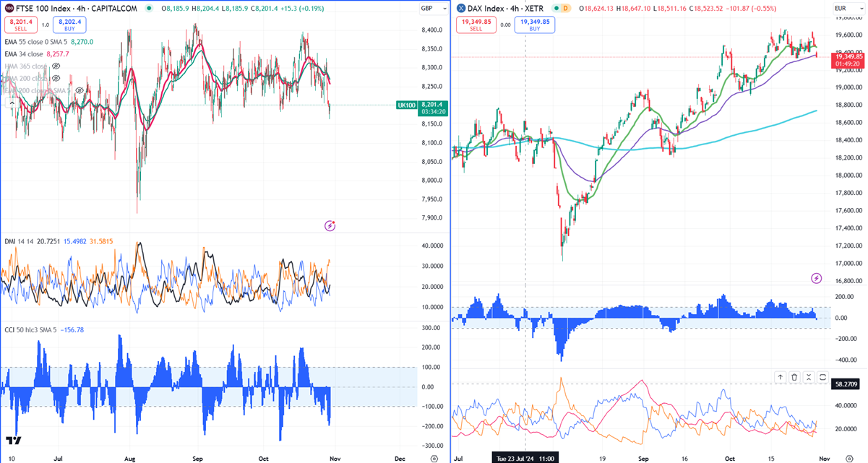Click UK100 price label on FTSE axis
The height and width of the screenshot is (463, 868).
[405, 105]
